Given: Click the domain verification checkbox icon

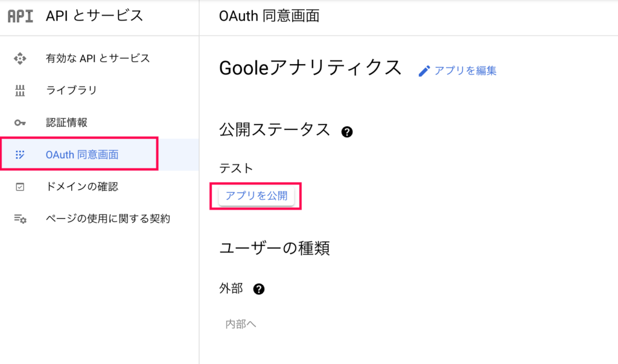Looking at the screenshot, I should 20,187.
